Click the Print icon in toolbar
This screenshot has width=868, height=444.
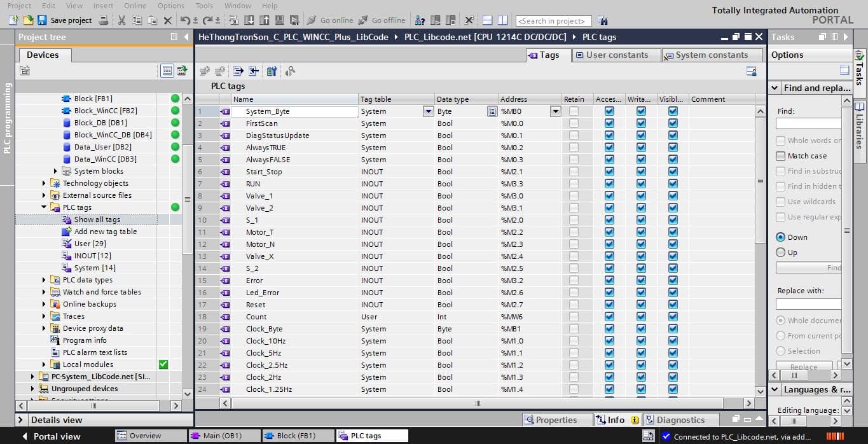104,20
